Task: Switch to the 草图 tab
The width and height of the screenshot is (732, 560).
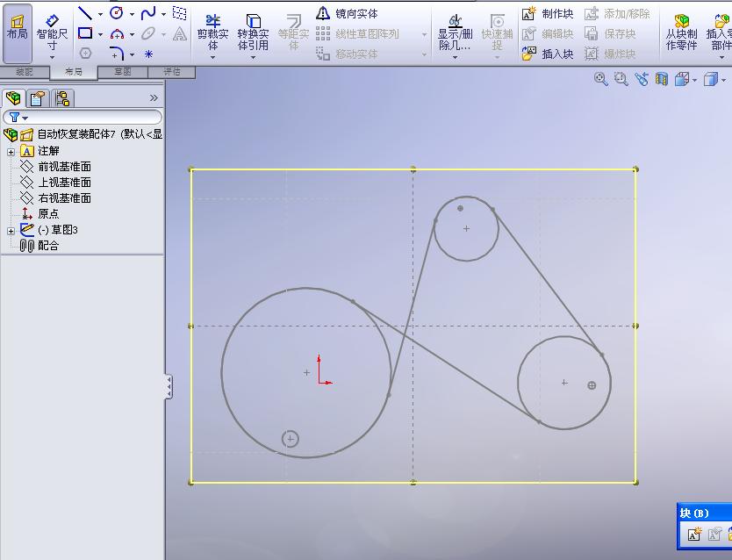Action: pos(123,72)
